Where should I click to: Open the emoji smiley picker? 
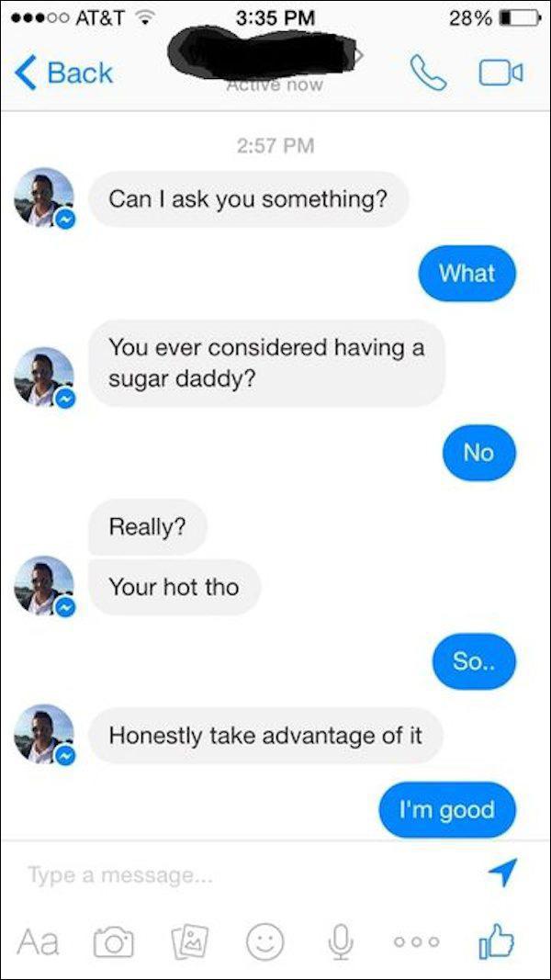[264, 941]
